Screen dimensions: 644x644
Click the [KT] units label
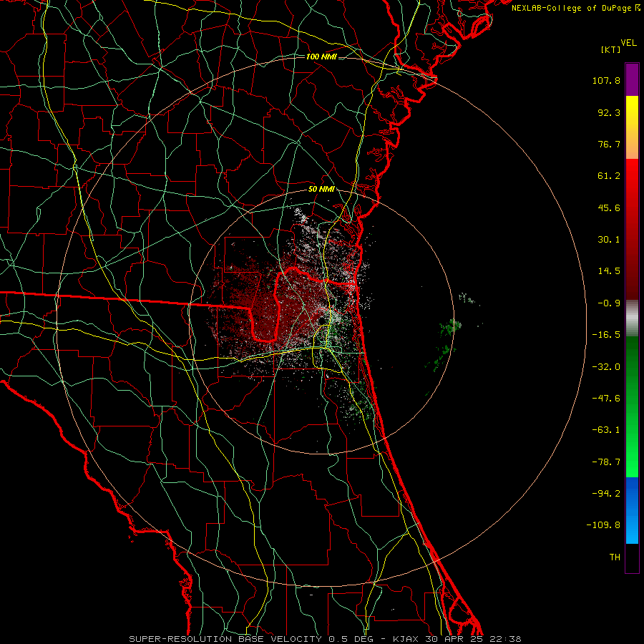tap(610, 49)
